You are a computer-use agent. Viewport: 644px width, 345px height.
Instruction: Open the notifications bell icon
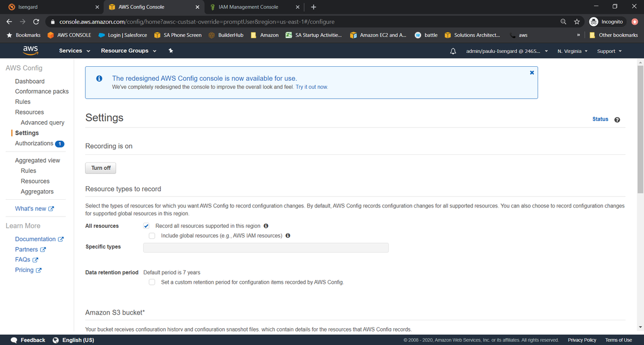(453, 51)
